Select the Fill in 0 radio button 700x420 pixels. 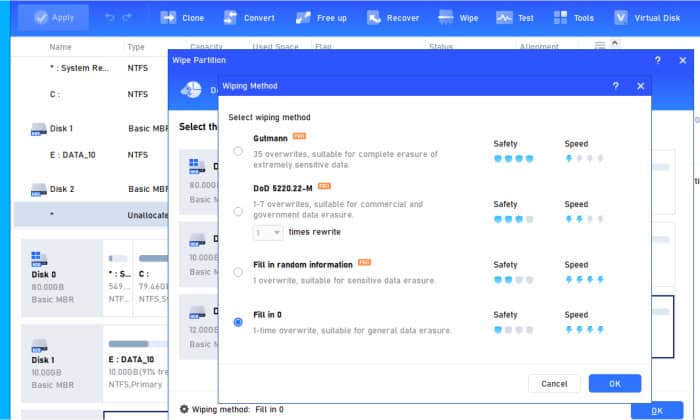238,322
